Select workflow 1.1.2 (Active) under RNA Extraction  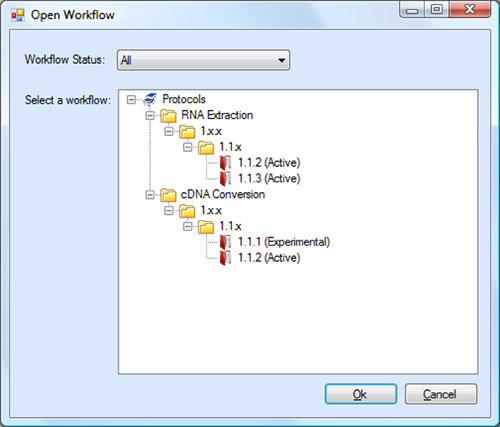click(269, 163)
